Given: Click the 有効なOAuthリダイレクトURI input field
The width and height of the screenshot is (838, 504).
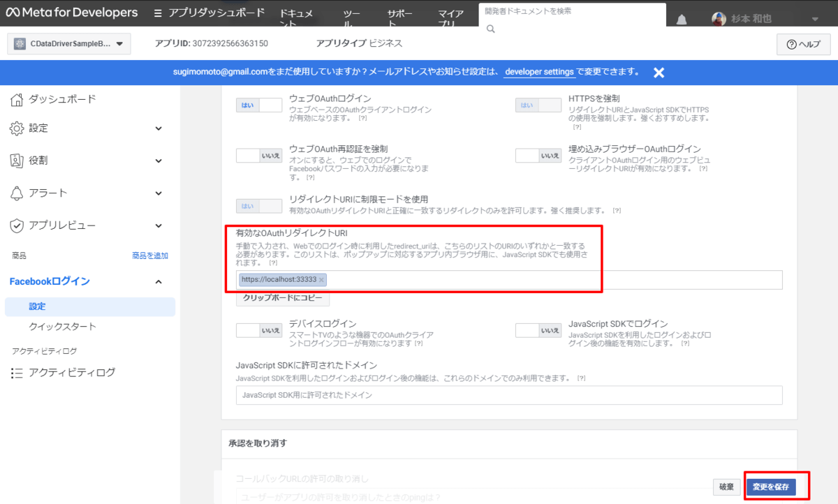Looking at the screenshot, I should (509, 280).
